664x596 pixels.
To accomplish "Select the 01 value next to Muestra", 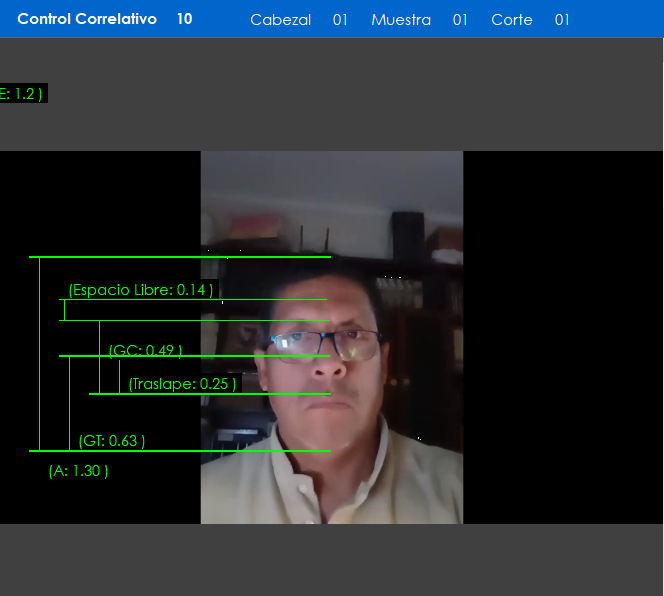I will pos(460,20).
